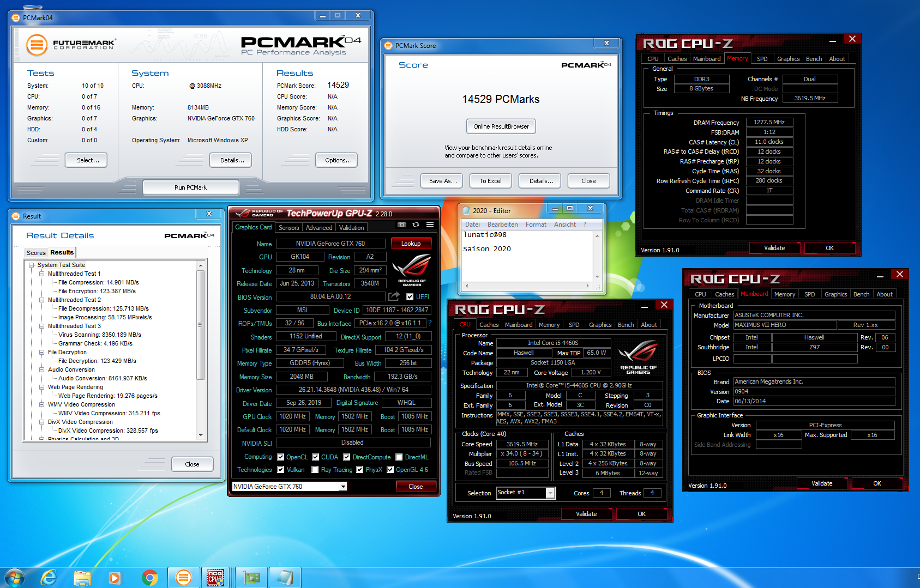Open the Bearbeiten menu in the editor
This screenshot has width=920, height=588.
click(x=502, y=225)
